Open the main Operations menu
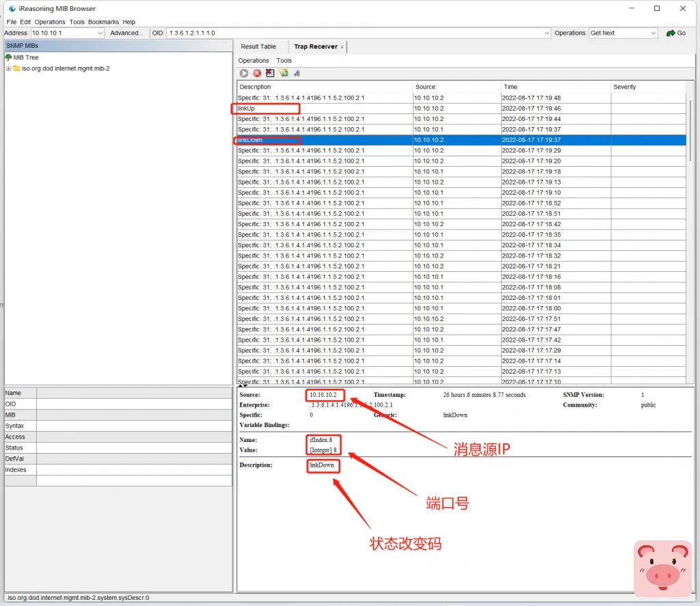700x606 pixels. [49, 22]
